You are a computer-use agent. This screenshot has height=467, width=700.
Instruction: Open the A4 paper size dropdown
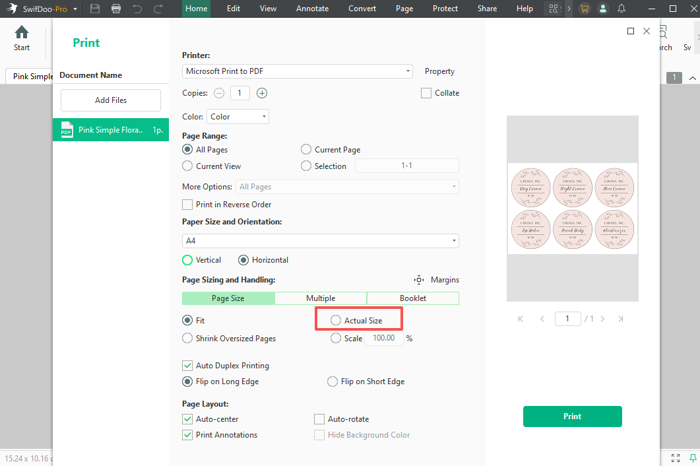(x=320, y=241)
